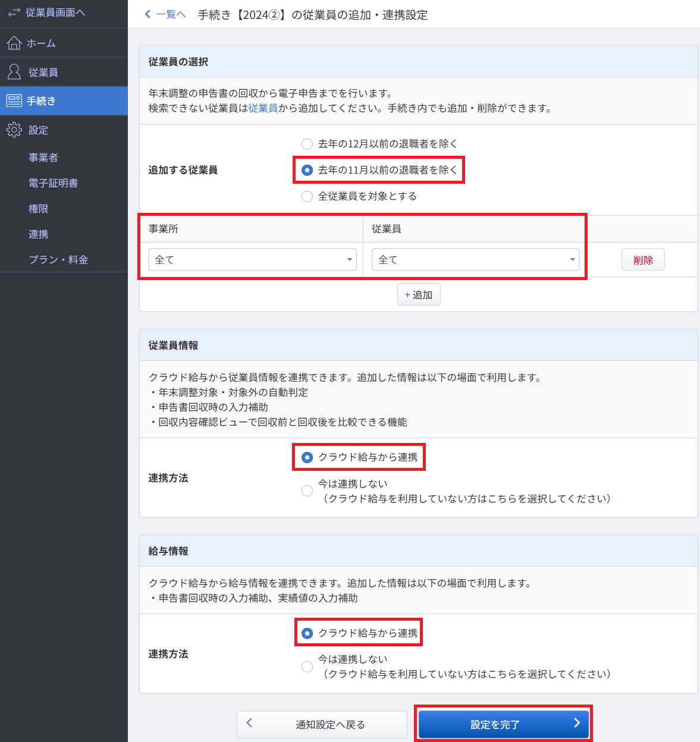Screen dimensions: 700x742
Task: Open 連携 in the sidebar menu
Action: coord(38,234)
